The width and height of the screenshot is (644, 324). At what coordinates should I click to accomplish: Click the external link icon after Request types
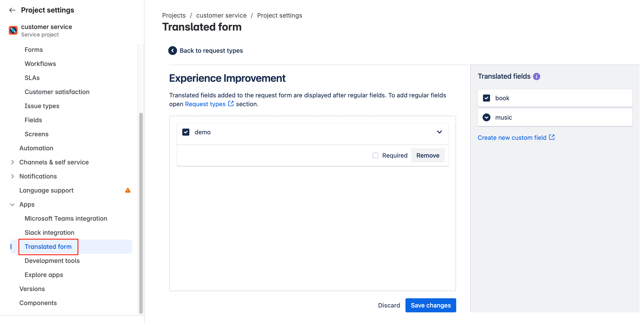[231, 104]
